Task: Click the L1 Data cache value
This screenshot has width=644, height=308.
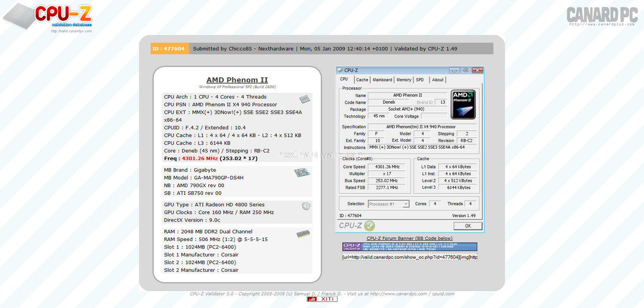Action: [458, 167]
